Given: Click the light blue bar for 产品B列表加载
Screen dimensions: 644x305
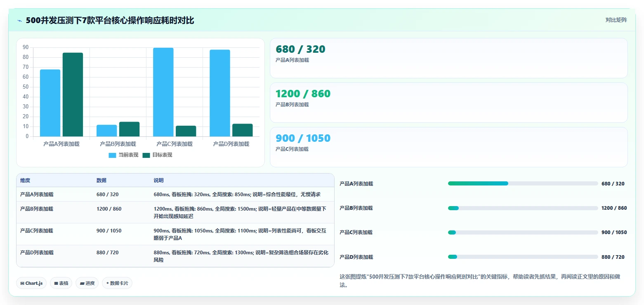Looking at the screenshot, I should [x=107, y=131].
